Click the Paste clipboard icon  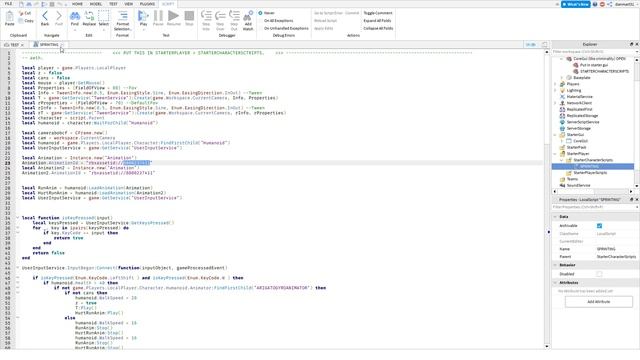[9, 17]
